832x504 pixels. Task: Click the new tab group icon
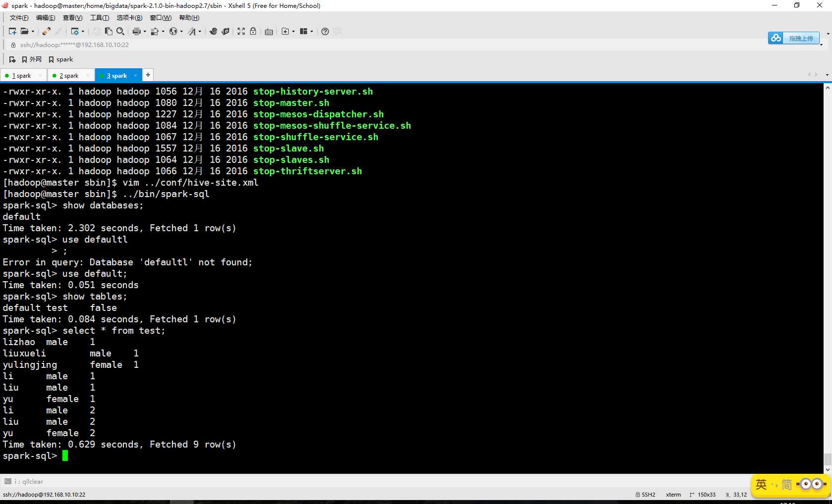[x=285, y=31]
